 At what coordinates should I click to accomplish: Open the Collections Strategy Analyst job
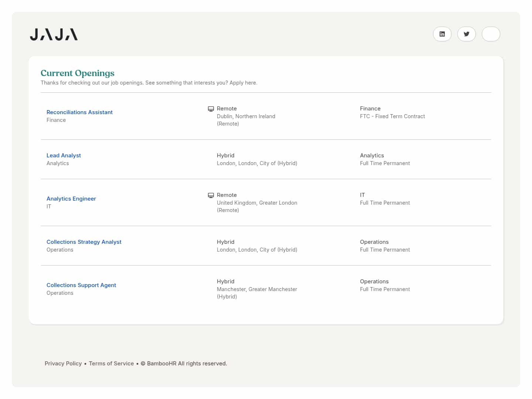[84, 242]
